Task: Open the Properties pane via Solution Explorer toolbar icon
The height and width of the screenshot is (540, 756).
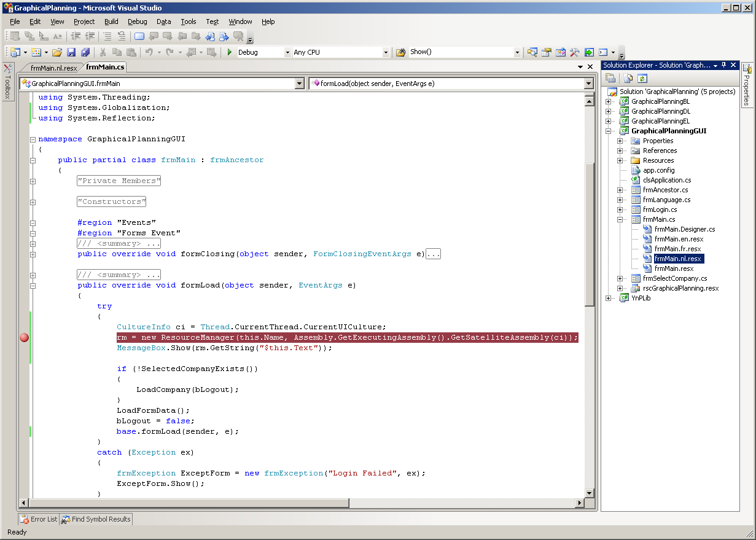Action: click(x=610, y=78)
